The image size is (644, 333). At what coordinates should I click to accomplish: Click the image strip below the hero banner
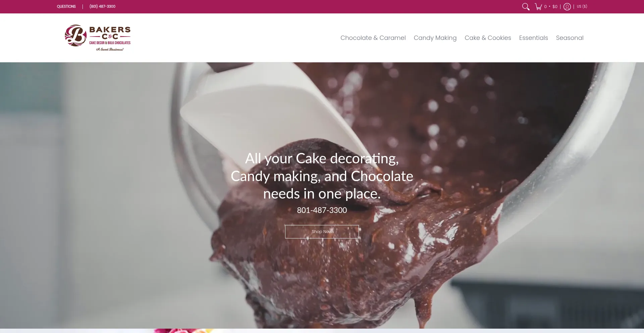point(322,331)
